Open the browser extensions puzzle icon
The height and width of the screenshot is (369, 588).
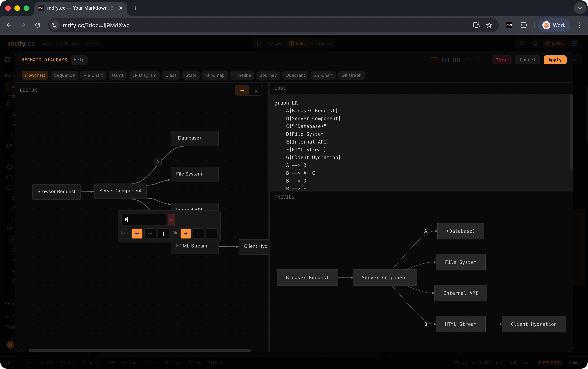tap(524, 25)
